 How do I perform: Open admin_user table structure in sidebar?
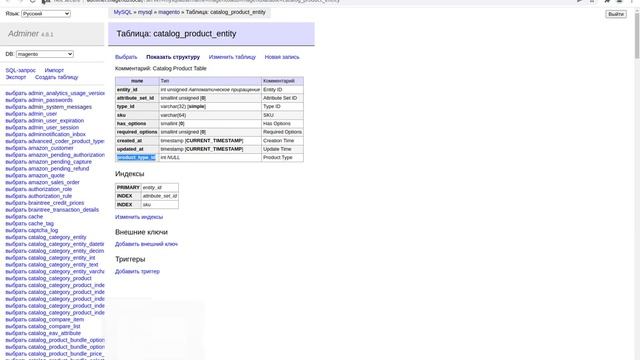42,114
